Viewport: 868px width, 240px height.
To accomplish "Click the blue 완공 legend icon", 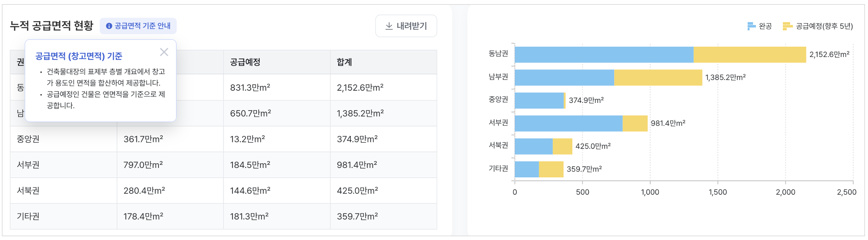I will coord(751,26).
